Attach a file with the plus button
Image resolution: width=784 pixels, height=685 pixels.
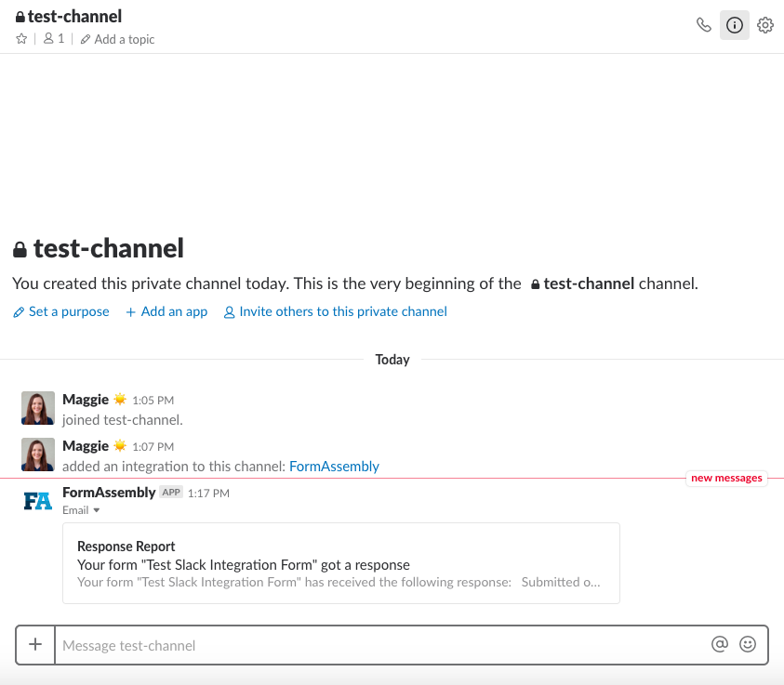pyautogui.click(x=35, y=644)
